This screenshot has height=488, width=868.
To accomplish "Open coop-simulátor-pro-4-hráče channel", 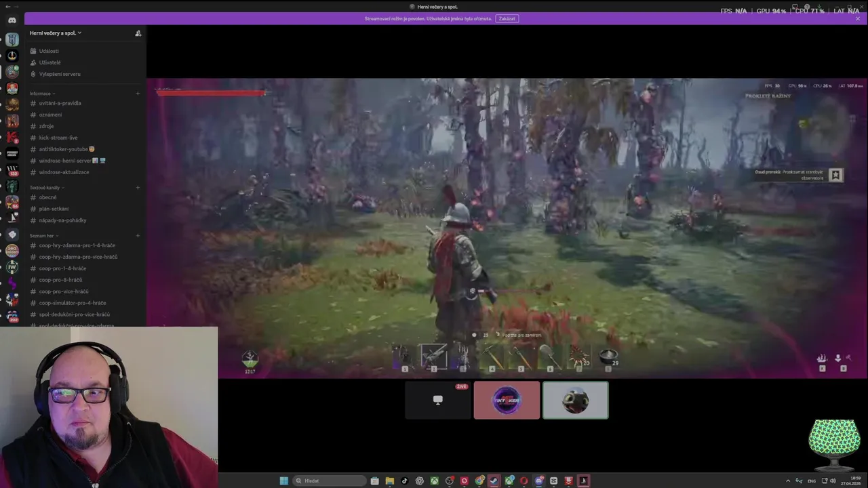I will (85, 303).
